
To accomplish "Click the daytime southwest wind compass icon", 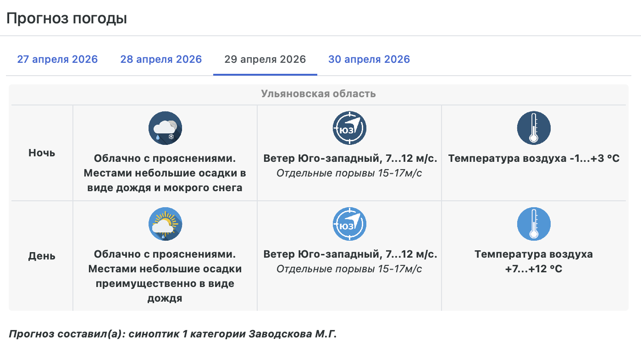I will pos(349,224).
